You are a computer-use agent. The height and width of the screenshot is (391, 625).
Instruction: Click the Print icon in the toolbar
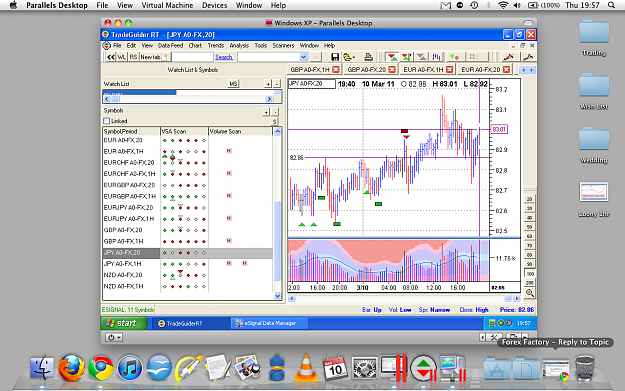click(368, 57)
